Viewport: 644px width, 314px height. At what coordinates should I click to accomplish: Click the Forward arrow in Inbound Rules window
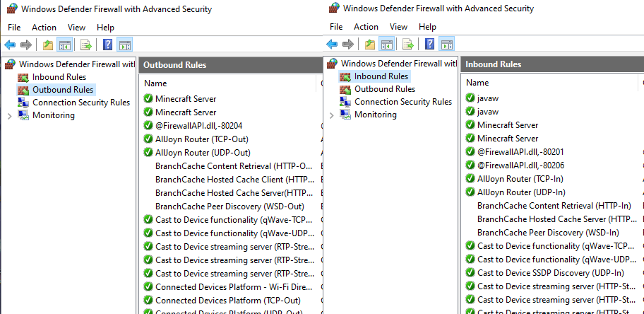tap(348, 44)
